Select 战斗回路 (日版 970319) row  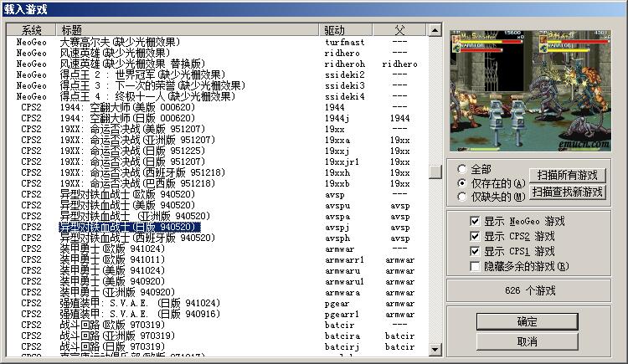pyautogui.click(x=216, y=346)
